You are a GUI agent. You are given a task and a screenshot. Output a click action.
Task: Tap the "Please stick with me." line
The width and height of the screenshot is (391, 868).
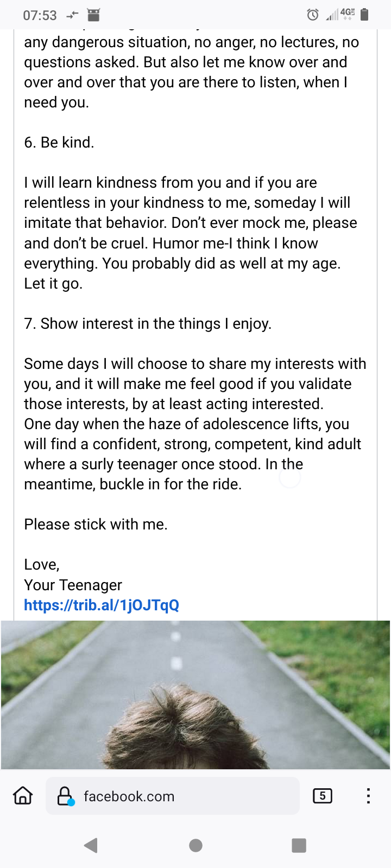coord(96,524)
